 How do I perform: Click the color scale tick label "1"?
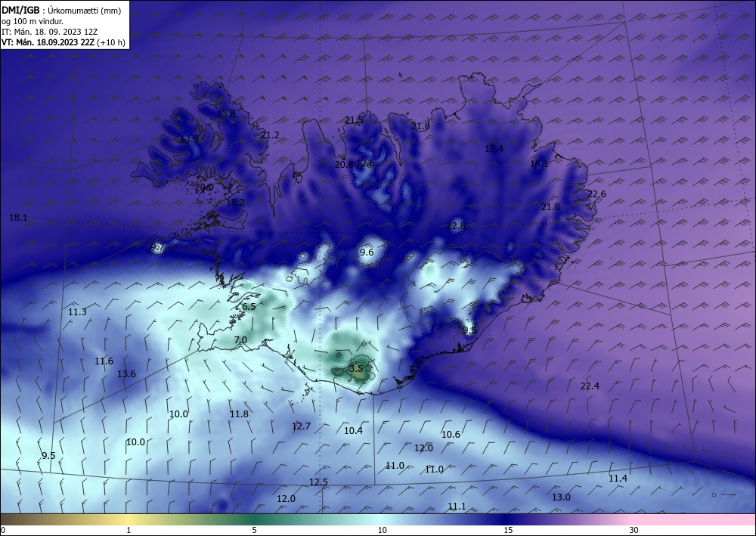click(129, 530)
